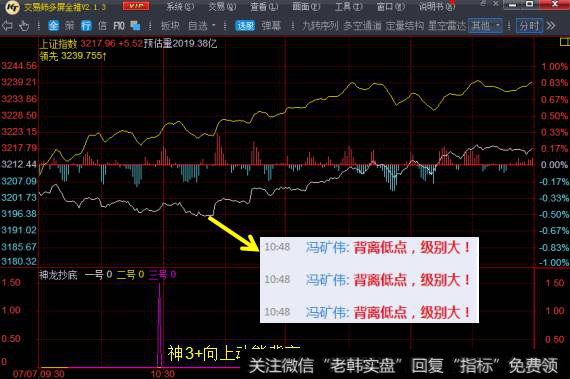Click the 信 toolbar button

(102, 25)
